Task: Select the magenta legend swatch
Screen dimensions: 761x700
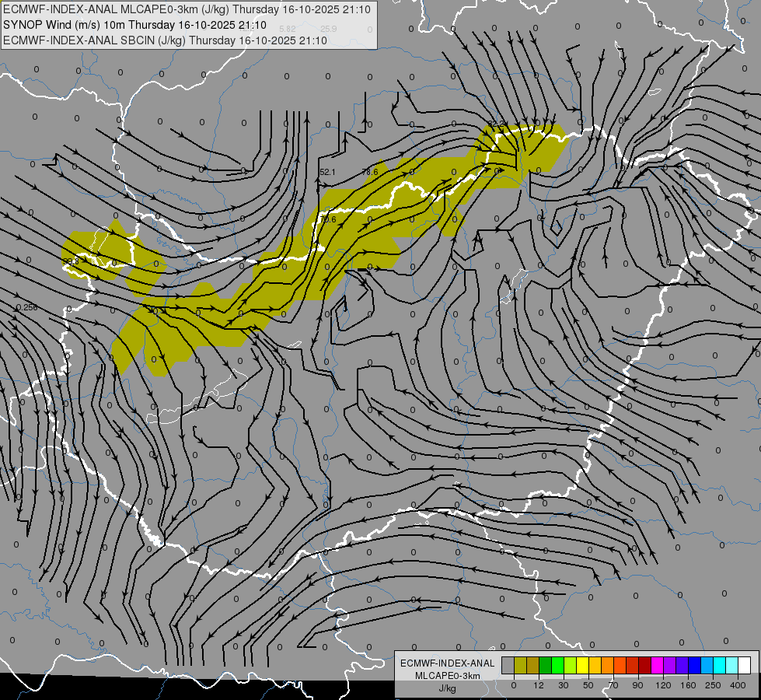Action: coord(657,665)
